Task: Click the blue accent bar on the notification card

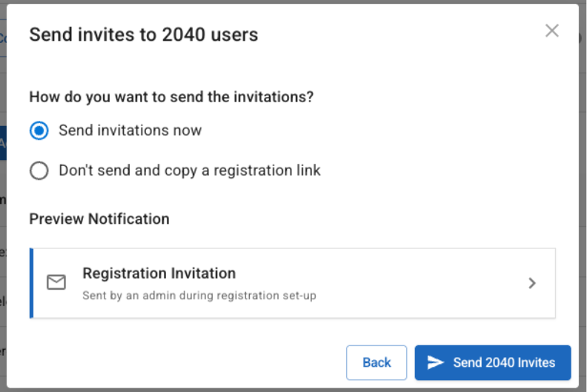Action: coord(31,283)
